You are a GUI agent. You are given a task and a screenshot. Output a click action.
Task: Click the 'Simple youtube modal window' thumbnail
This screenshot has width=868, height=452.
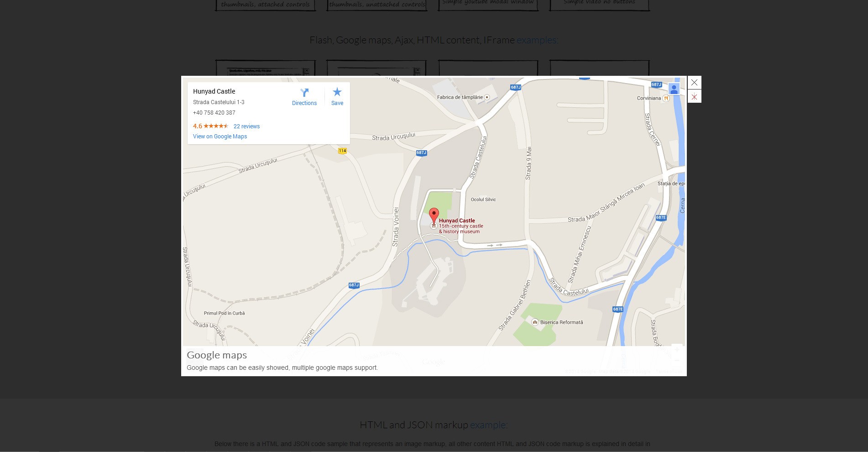coord(488,5)
